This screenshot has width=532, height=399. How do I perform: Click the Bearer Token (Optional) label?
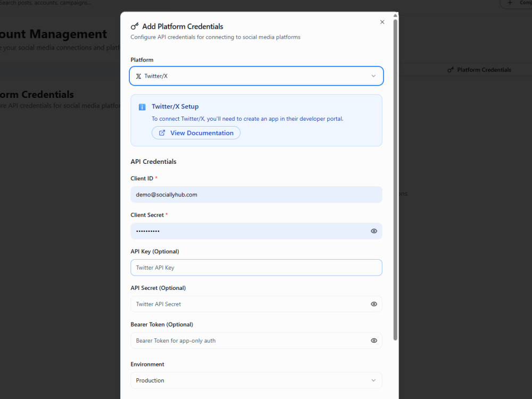[x=162, y=325]
